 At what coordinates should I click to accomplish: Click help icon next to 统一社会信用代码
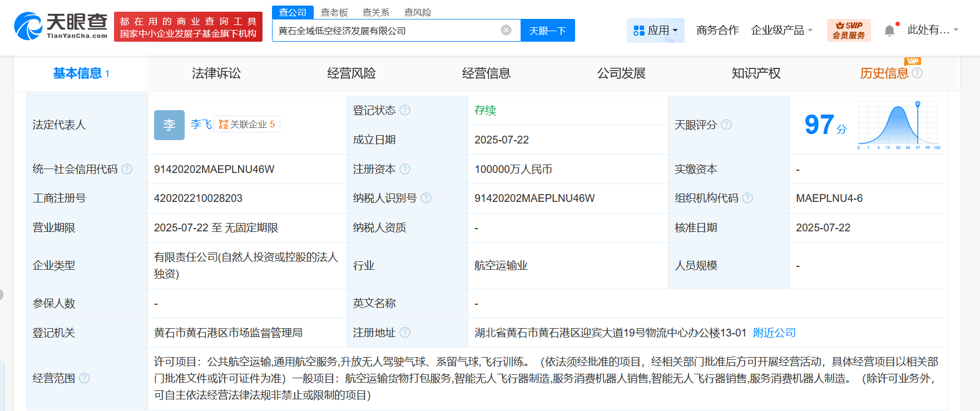click(127, 169)
